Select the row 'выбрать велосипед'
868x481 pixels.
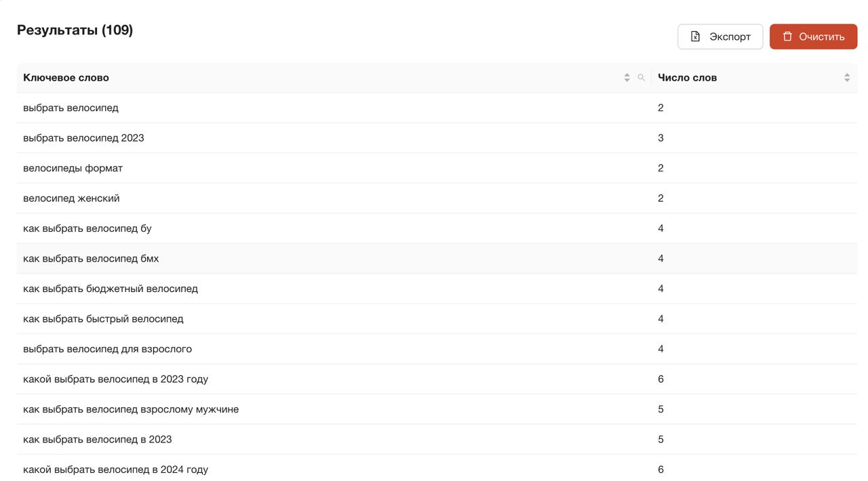tap(71, 108)
